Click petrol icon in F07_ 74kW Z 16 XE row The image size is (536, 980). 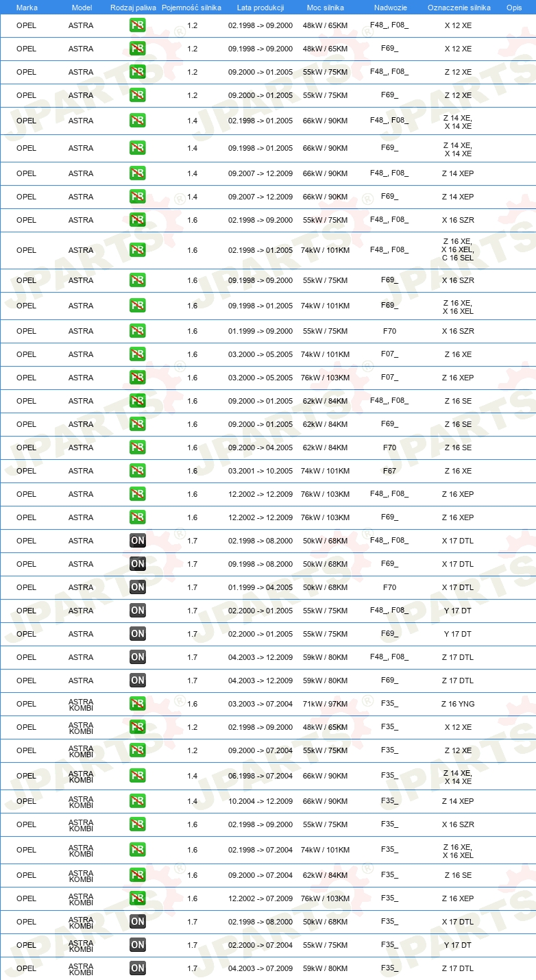(x=138, y=354)
